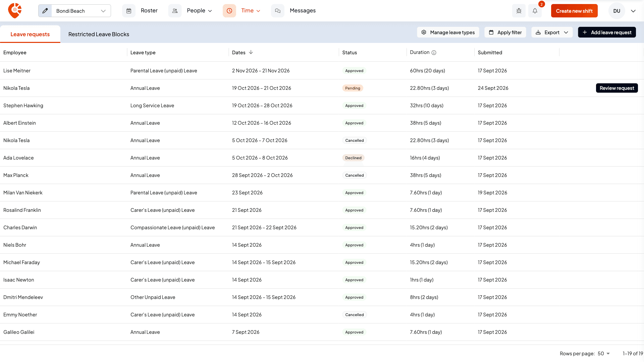
Task: Click the Leave type column header
Action: tap(143, 53)
